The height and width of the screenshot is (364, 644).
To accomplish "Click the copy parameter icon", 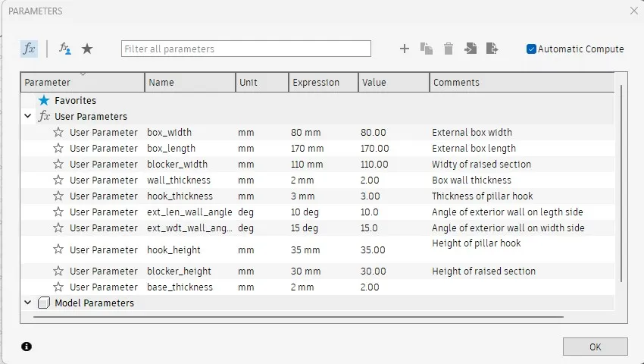I will (x=427, y=49).
